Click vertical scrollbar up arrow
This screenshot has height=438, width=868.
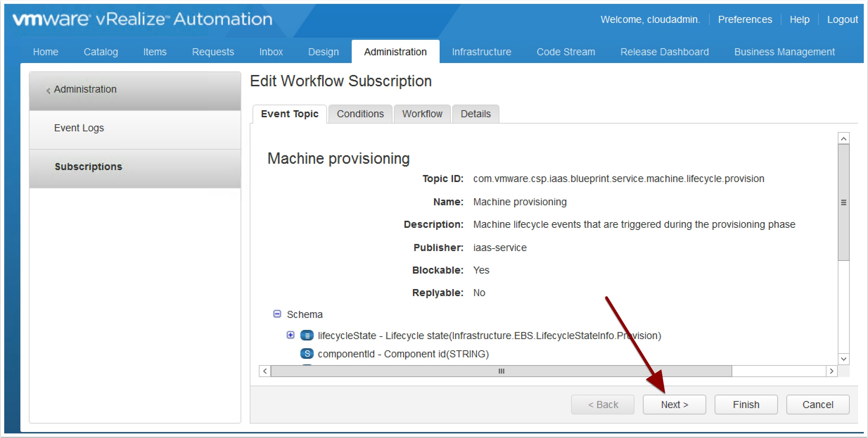click(843, 138)
